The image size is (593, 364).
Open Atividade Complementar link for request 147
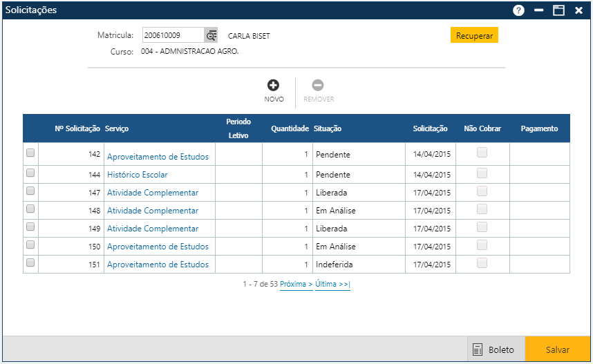pos(153,193)
